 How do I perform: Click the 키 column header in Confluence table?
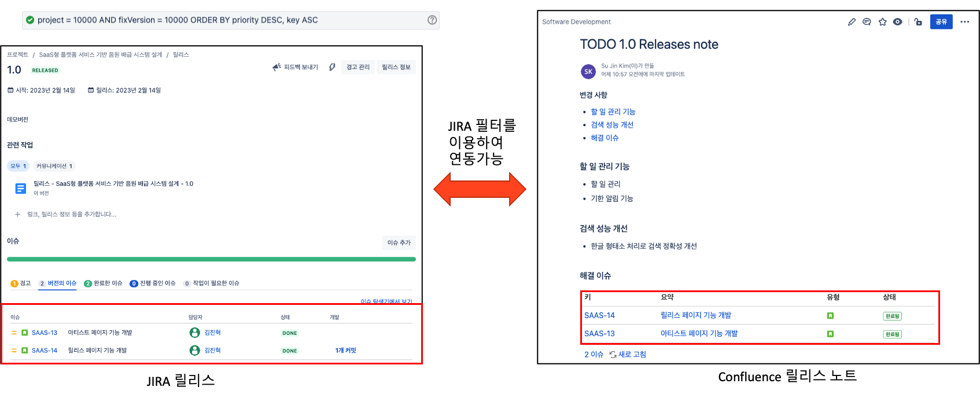(588, 297)
